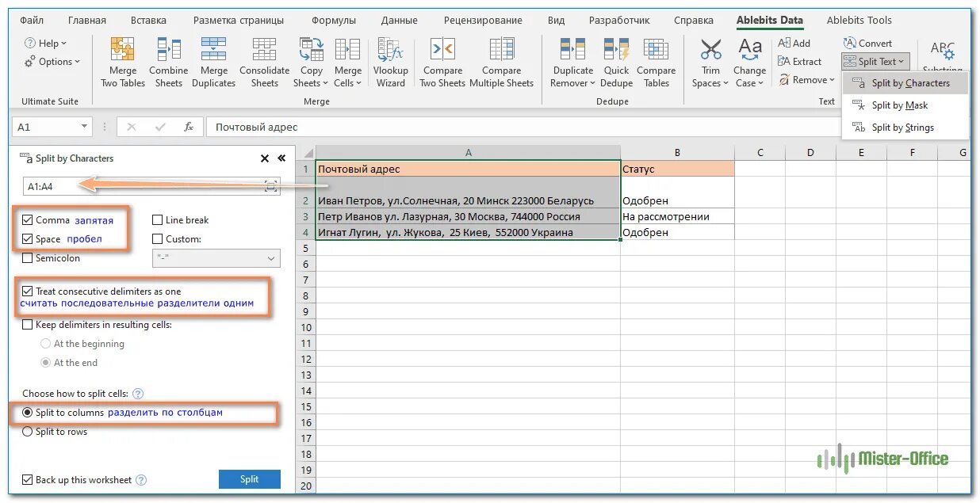Click help icon beside Back up this worksheet
Image resolution: width=980 pixels, height=503 pixels.
tap(141, 480)
